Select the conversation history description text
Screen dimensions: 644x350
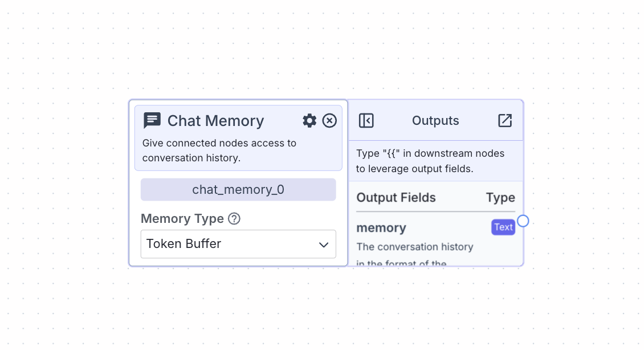coord(414,247)
